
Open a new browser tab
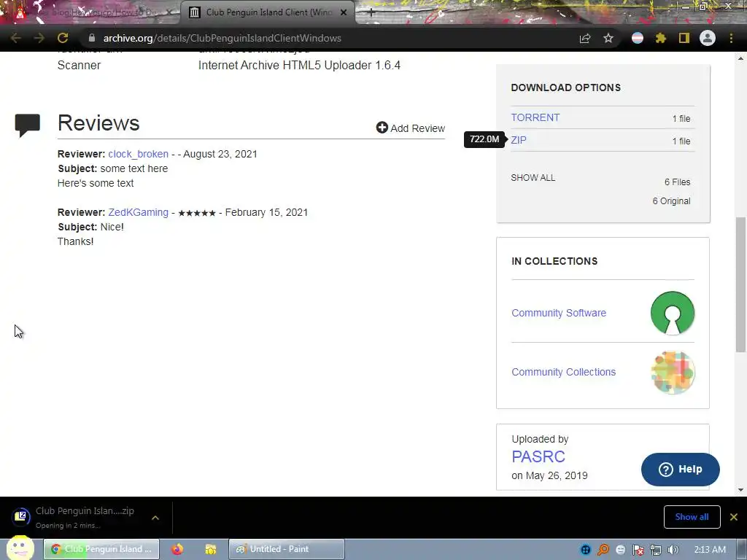371,12
